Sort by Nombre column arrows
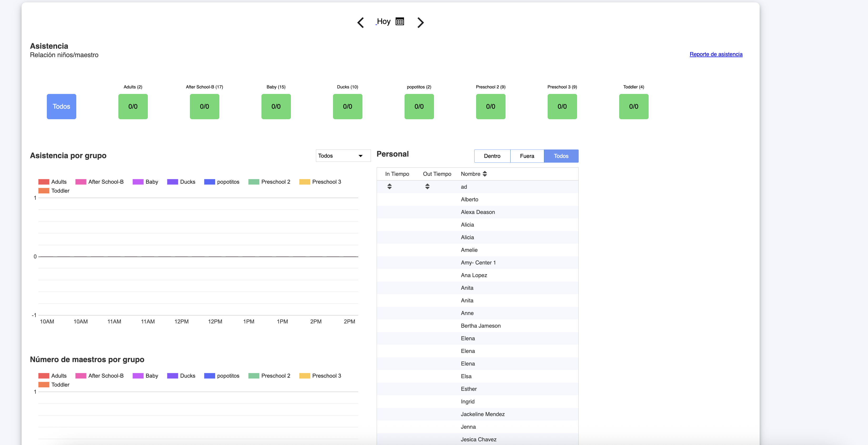 [485, 174]
